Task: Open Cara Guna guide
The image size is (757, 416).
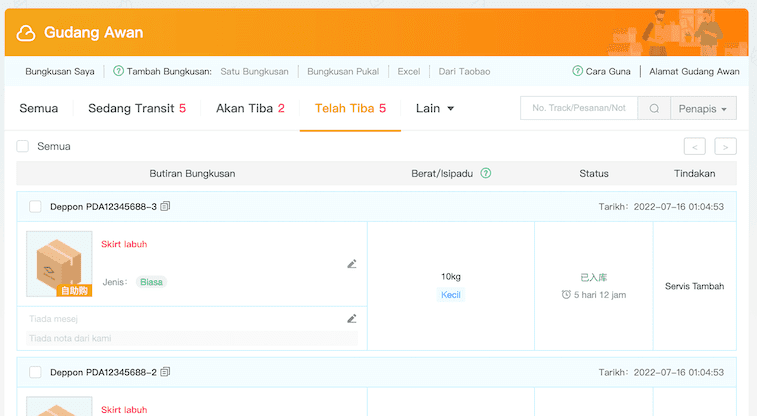Action: click(608, 71)
